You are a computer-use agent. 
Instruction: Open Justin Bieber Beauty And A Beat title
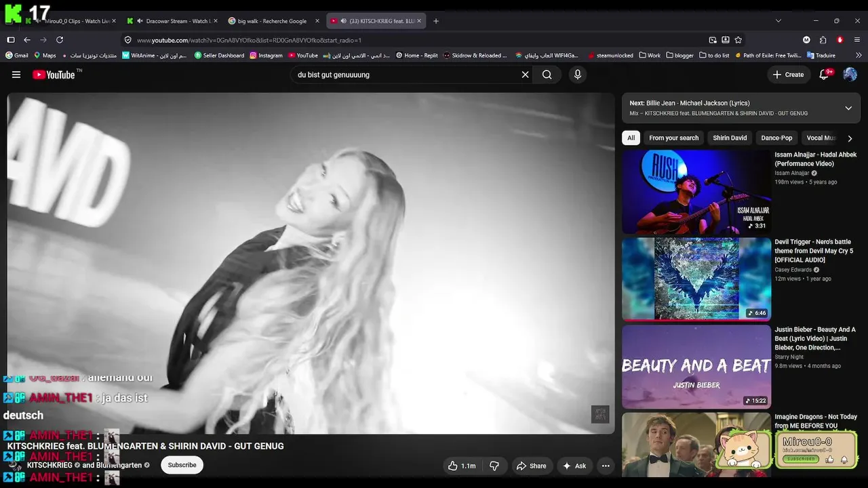coord(815,338)
